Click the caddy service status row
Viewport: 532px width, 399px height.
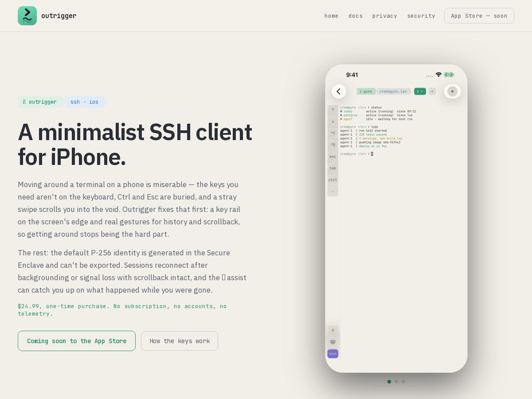tap(378, 111)
